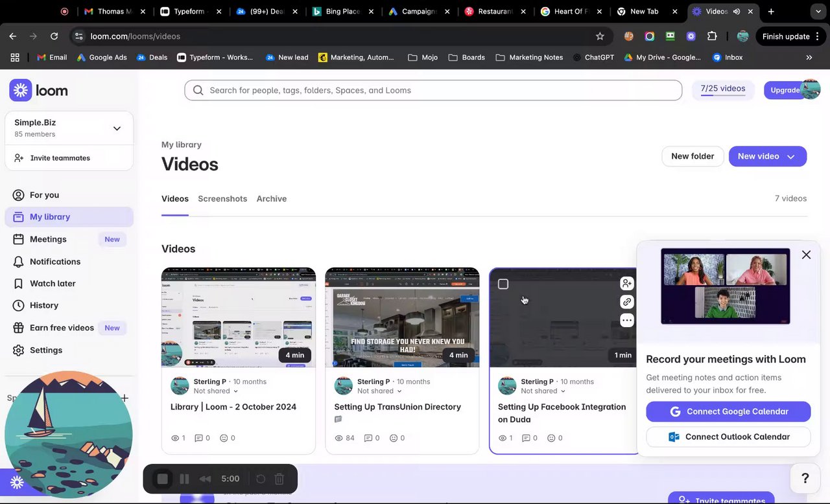Image resolution: width=830 pixels, height=504 pixels.
Task: Show more bookmarks with the chevron
Action: click(809, 57)
